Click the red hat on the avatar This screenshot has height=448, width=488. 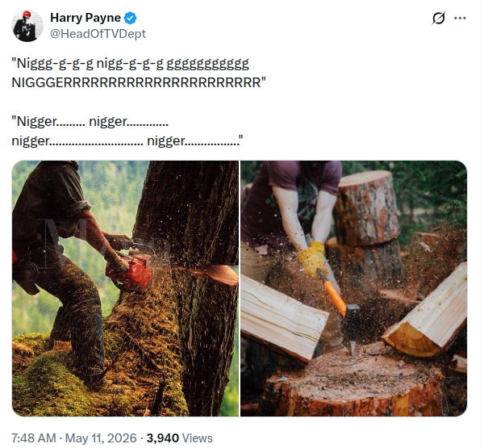point(27,14)
